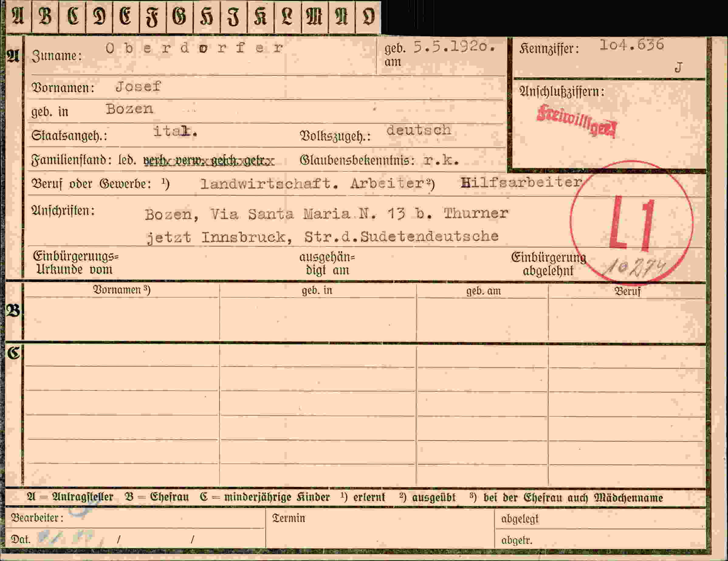Click the 'geb. in' column header in section B
The width and height of the screenshot is (728, 561).
[317, 290]
